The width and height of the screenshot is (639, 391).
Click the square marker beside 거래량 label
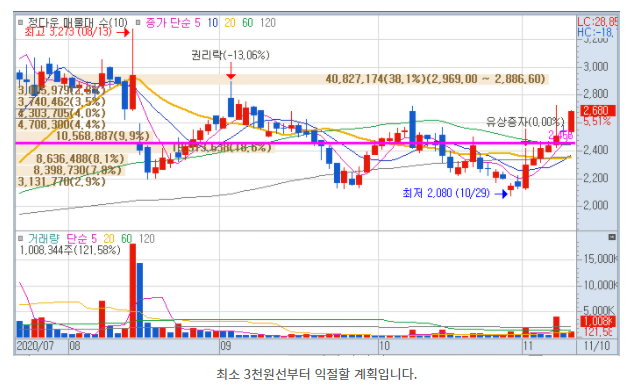(x=20, y=239)
